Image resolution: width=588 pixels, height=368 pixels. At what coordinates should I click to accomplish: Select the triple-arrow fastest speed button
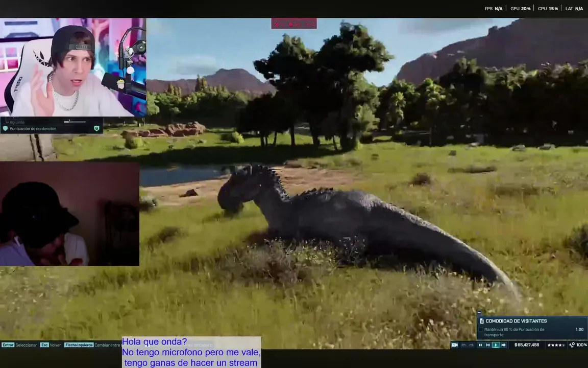click(504, 344)
